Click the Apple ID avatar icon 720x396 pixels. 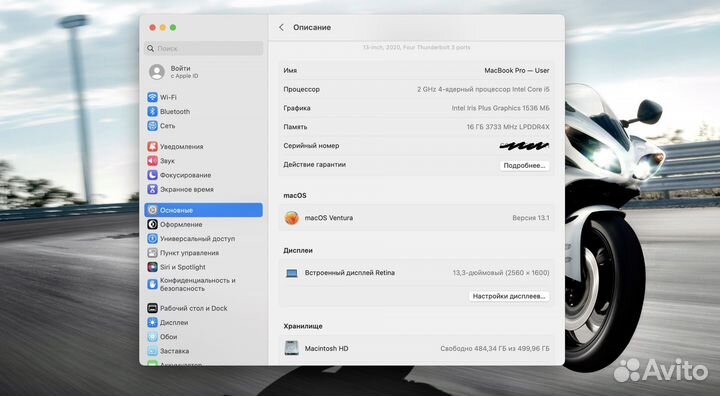[157, 72]
